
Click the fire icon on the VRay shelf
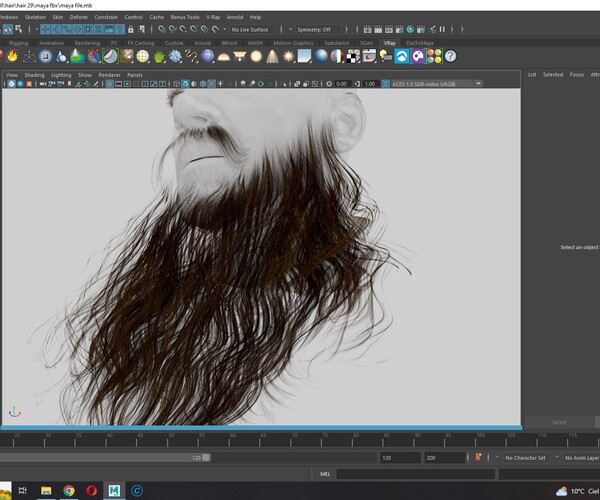pos(13,56)
